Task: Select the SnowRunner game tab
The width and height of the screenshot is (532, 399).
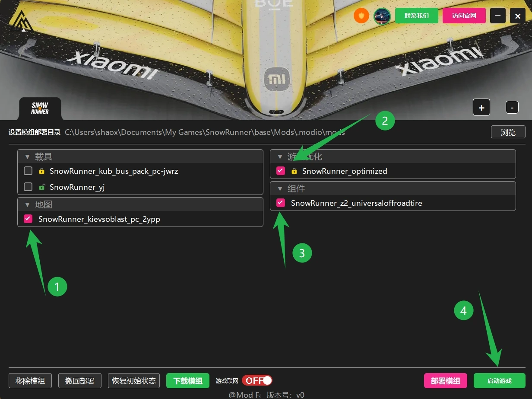Action: pos(40,109)
